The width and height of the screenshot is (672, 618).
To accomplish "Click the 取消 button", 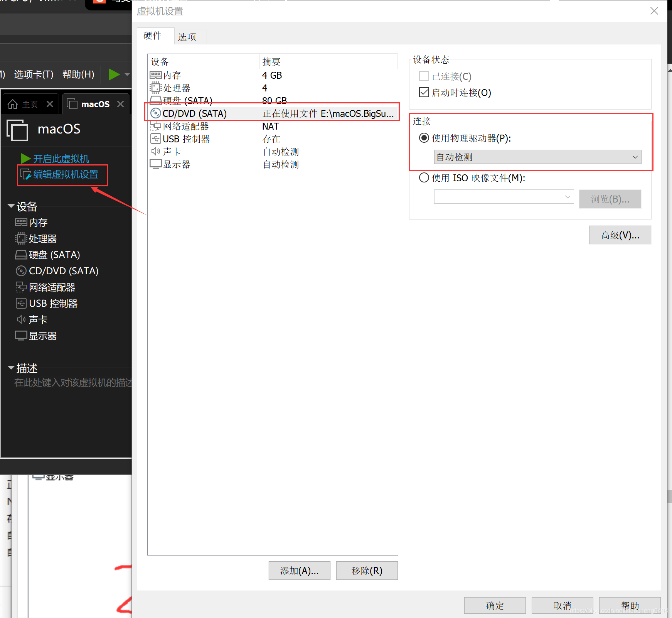I will click(563, 606).
